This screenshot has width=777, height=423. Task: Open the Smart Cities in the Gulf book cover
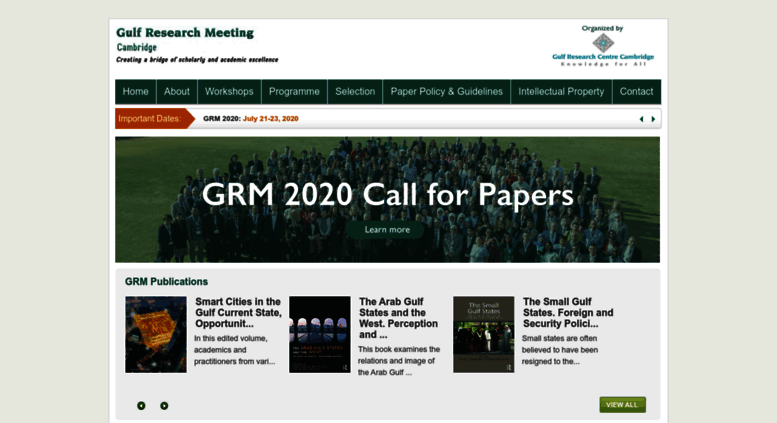[156, 334]
